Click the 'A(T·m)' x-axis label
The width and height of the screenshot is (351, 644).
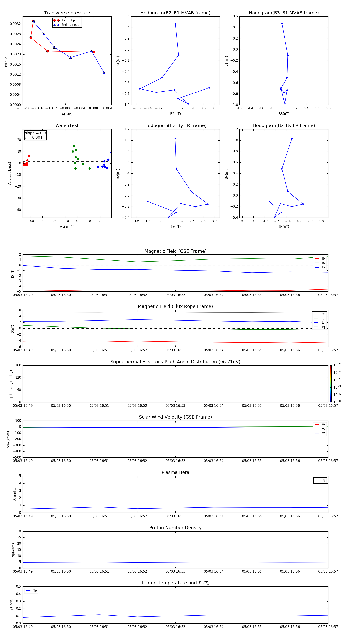pos(67,114)
